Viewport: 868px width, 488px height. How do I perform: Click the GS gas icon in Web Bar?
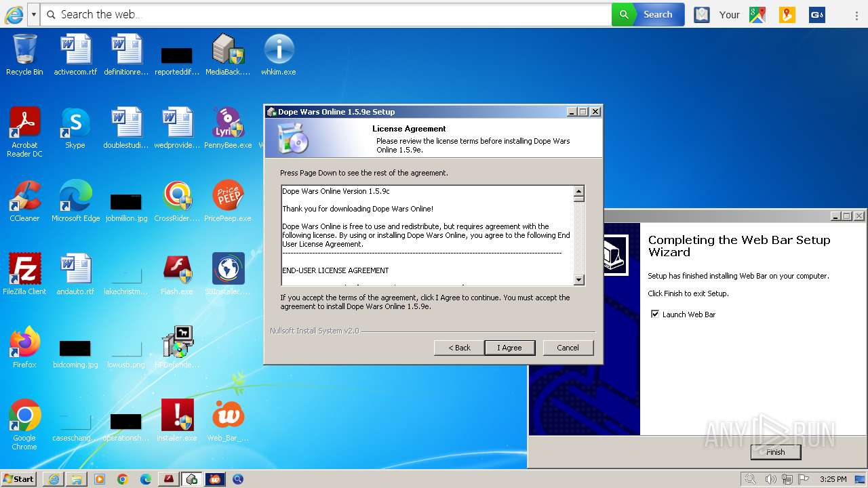pos(816,14)
